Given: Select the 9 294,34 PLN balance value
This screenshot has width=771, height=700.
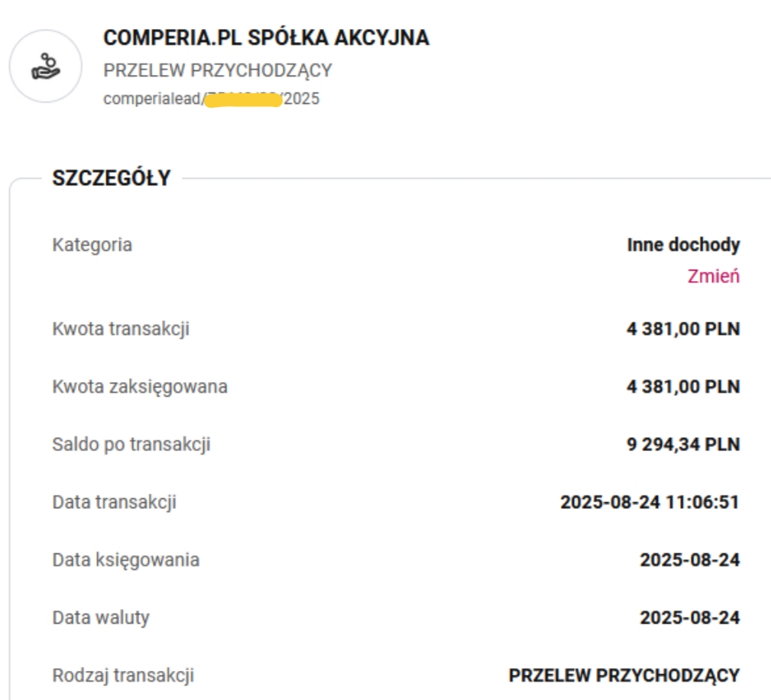Looking at the screenshot, I should (x=683, y=444).
